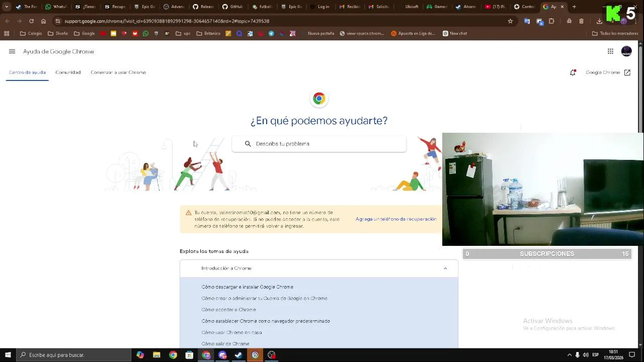Viewport: 644px width, 362px height.
Task: Open Comenzar a usar Chrome tab
Action: [x=118, y=72]
